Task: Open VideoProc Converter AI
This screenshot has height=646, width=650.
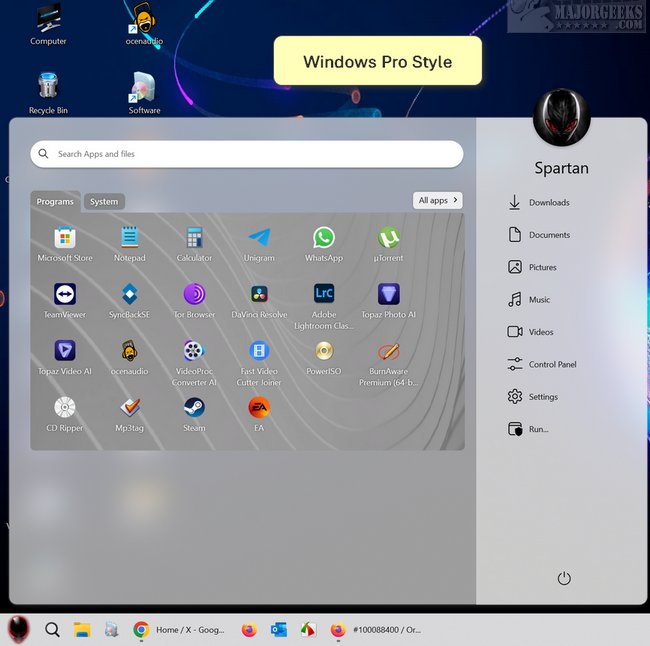Action: (x=194, y=364)
